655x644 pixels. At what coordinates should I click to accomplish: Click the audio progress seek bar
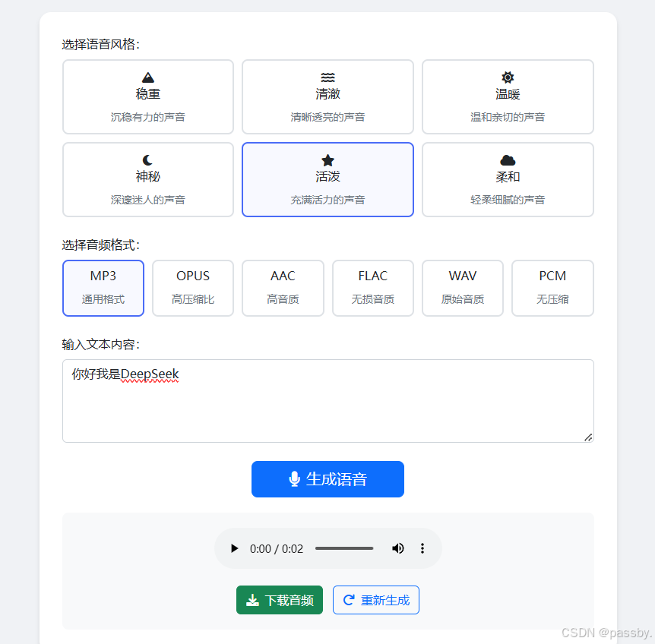[x=343, y=548]
